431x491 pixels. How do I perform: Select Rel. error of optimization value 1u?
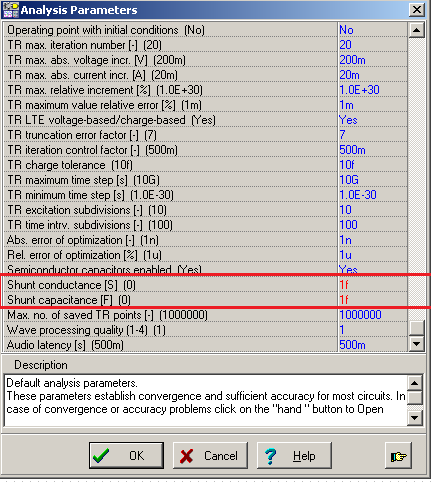coord(345,255)
